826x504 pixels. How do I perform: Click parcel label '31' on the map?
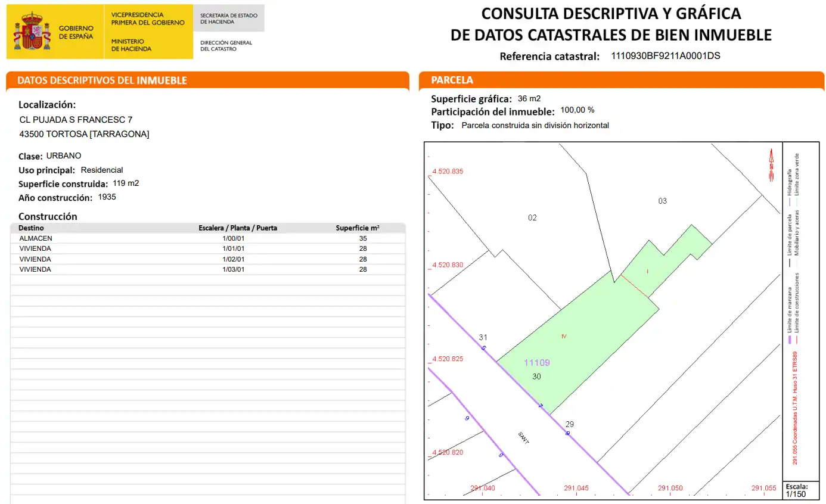[x=483, y=337]
